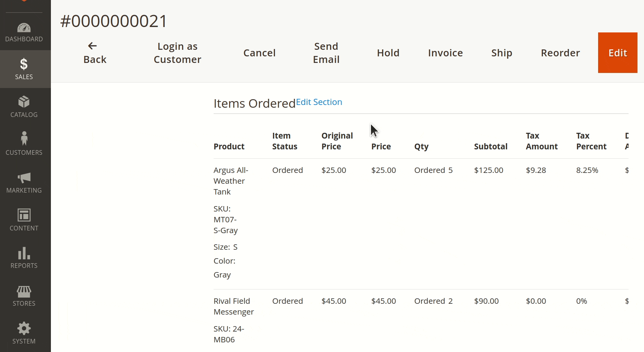The width and height of the screenshot is (644, 352).
Task: Open the Dashboard from the sidebar
Action: (x=24, y=32)
